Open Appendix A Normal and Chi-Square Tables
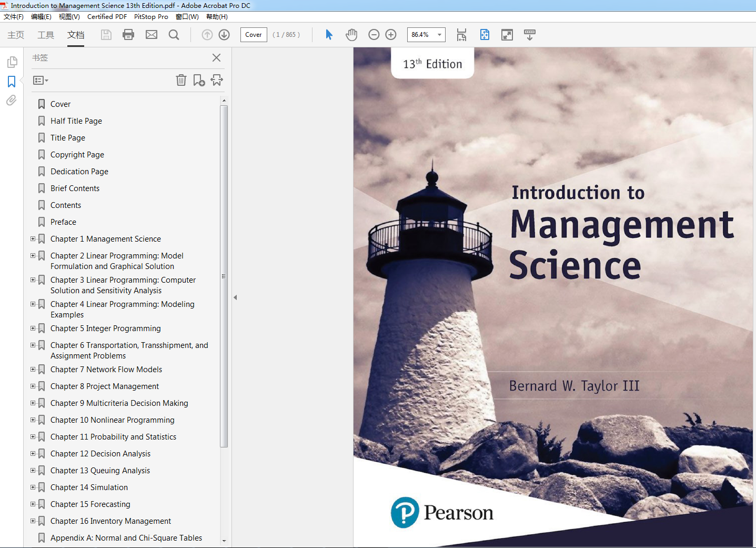Viewport: 756px width, 548px height. click(126, 538)
